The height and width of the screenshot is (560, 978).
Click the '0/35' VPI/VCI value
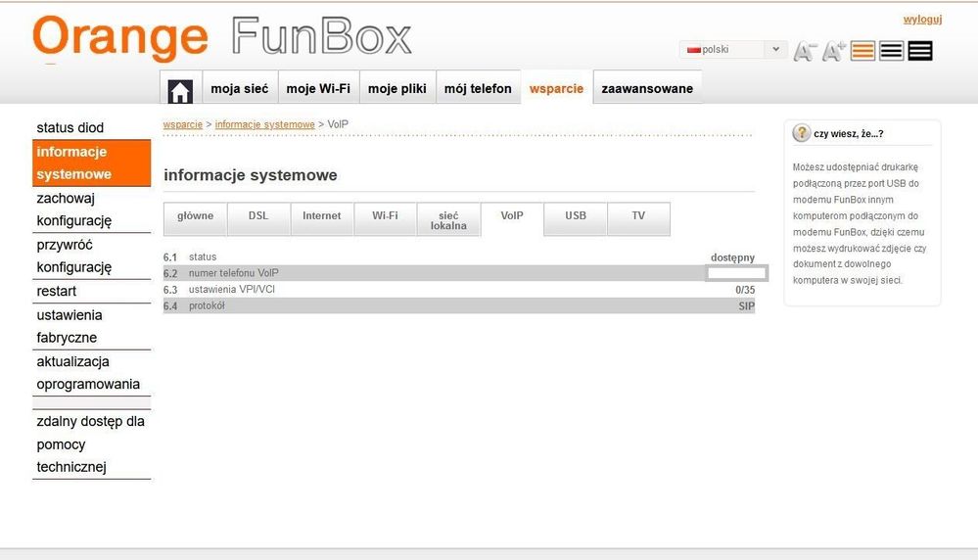pyautogui.click(x=745, y=290)
